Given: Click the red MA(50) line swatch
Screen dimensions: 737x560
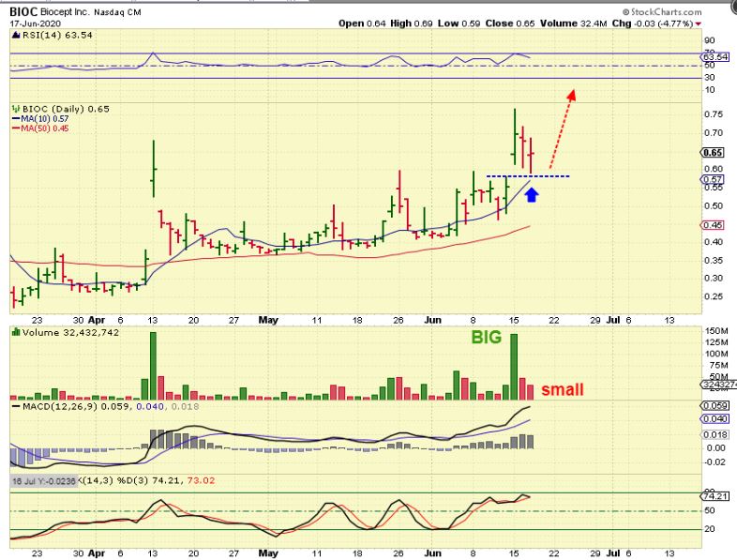Looking at the screenshot, I should pyautogui.click(x=16, y=129).
